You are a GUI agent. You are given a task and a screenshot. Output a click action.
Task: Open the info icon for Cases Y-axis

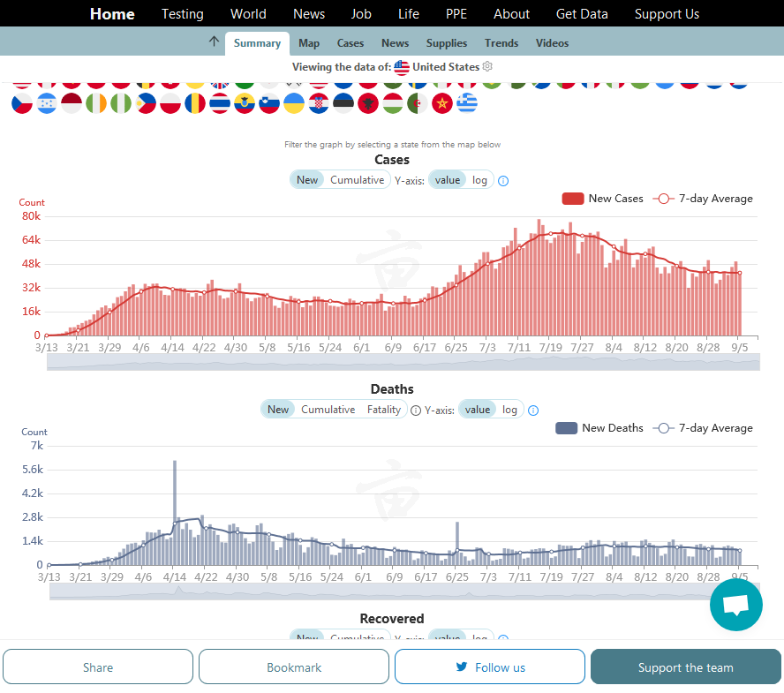pyautogui.click(x=503, y=181)
